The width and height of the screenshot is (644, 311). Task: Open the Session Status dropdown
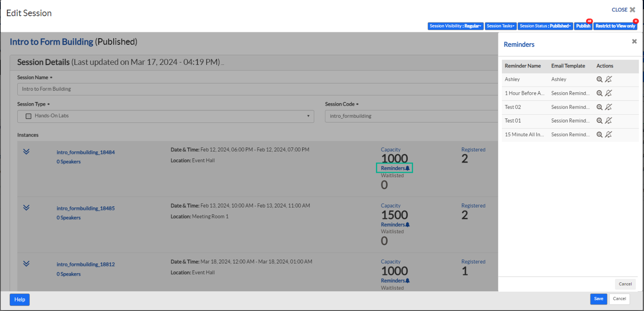(x=545, y=26)
